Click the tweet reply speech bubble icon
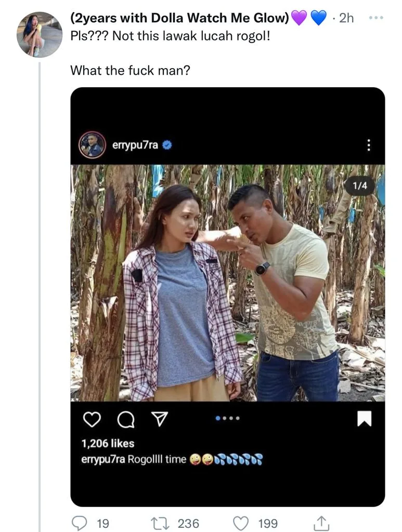Image resolution: width=402 pixels, height=532 pixels. [x=79, y=523]
